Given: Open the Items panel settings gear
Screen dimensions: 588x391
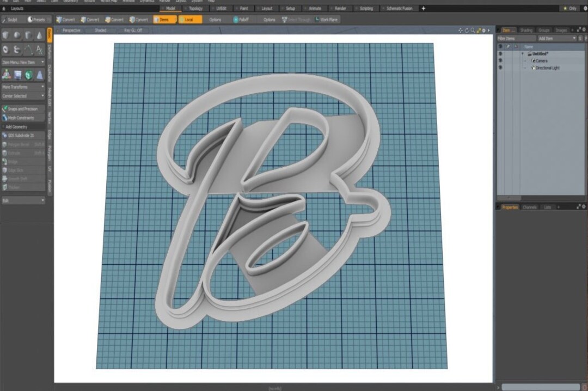Looking at the screenshot, I should pyautogui.click(x=584, y=29).
